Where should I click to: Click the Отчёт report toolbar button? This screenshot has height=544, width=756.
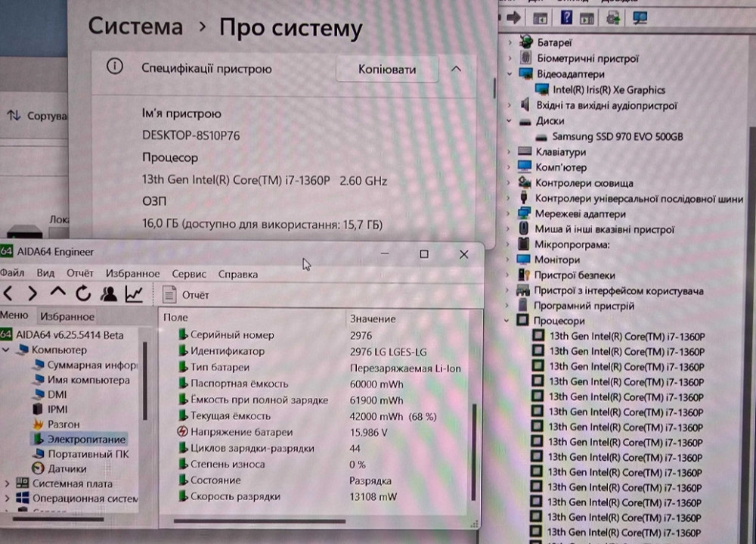187,294
